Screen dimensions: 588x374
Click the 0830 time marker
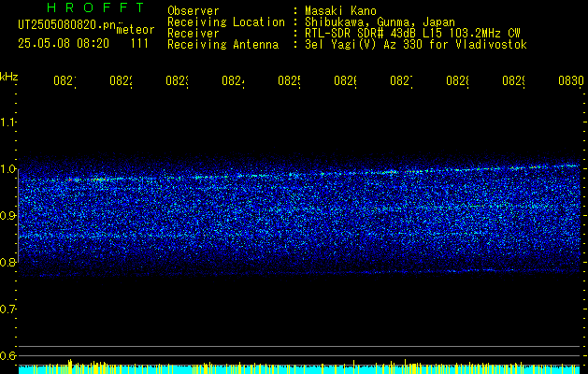click(x=571, y=80)
